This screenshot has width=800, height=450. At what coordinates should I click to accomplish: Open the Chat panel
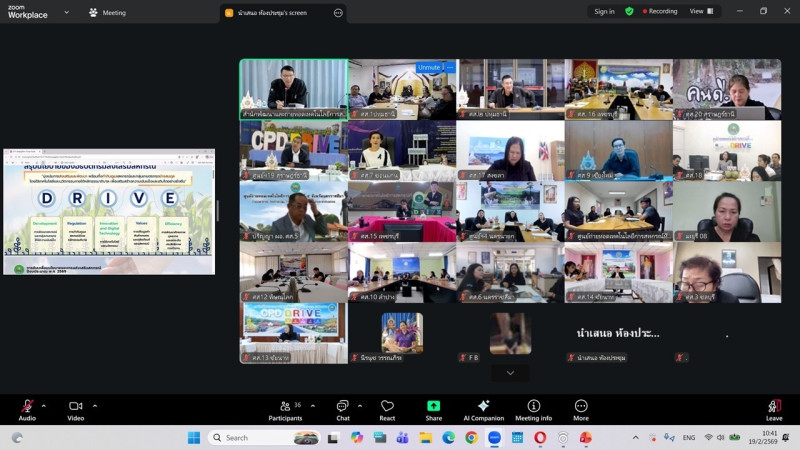point(342,410)
